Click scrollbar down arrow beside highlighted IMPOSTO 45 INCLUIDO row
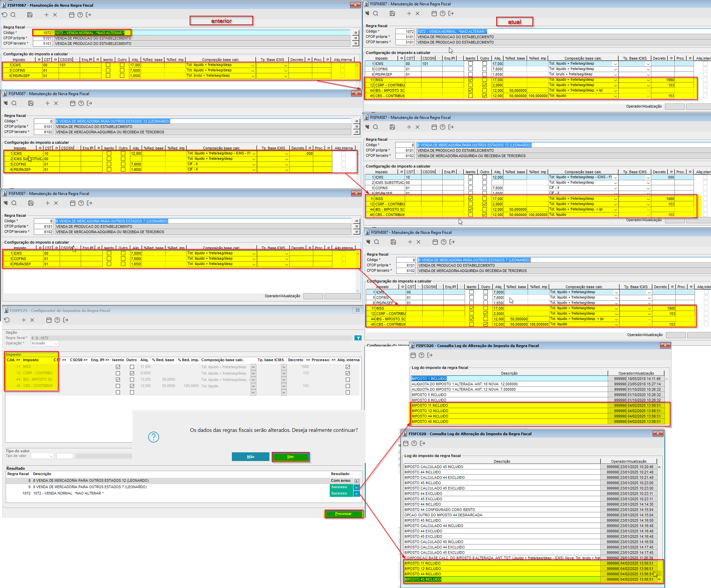Screen dimensions: 711x588 point(659,579)
